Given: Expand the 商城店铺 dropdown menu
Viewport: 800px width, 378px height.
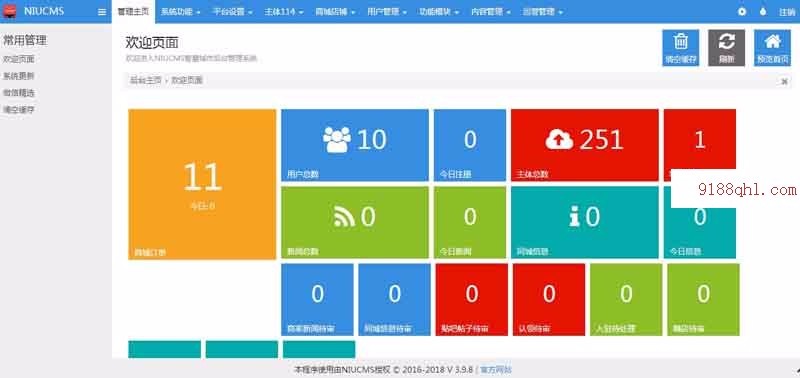Looking at the screenshot, I should pos(335,12).
